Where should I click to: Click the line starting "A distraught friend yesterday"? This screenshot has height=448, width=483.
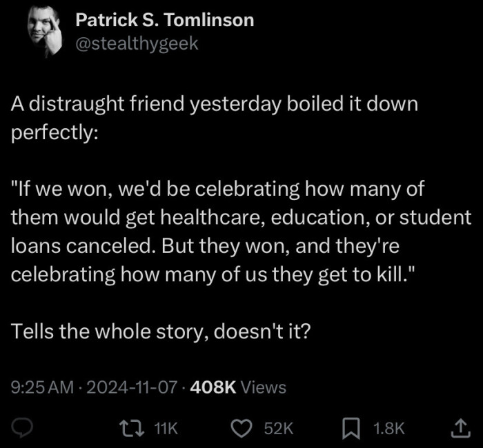[215, 104]
